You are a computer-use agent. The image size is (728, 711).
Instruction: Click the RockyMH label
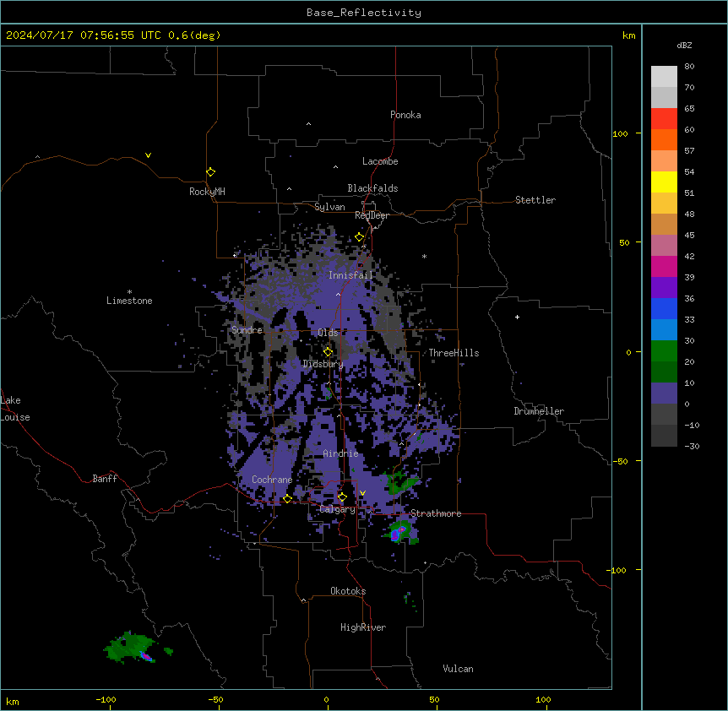click(207, 192)
